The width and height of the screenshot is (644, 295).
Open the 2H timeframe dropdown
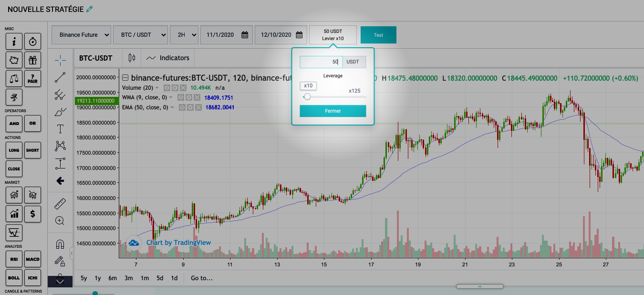tap(184, 35)
